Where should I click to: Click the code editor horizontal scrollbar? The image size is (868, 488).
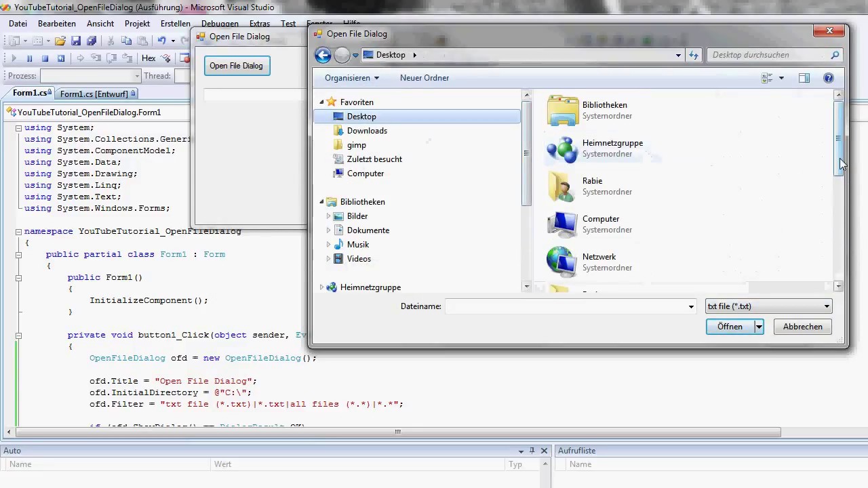coord(397,432)
